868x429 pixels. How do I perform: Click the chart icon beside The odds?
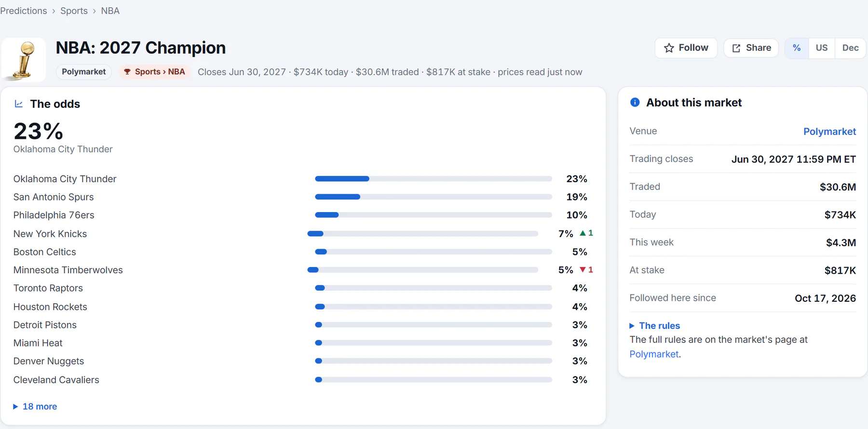(x=19, y=104)
